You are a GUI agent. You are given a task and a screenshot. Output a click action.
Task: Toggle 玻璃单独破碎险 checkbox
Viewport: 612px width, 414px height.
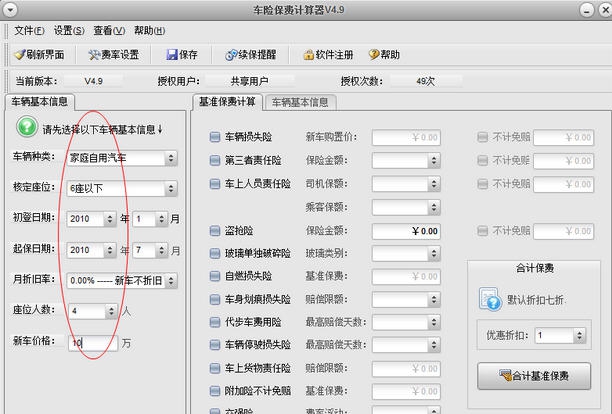tap(215, 254)
